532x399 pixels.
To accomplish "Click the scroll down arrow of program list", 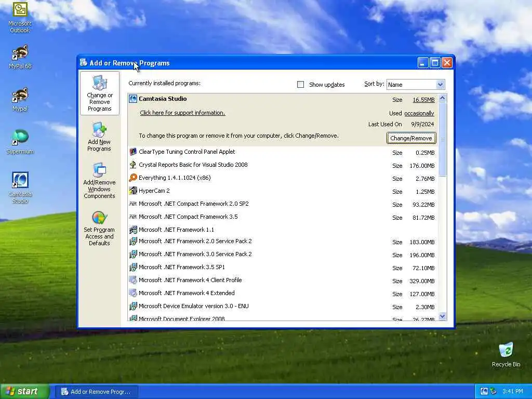I will 442,316.
